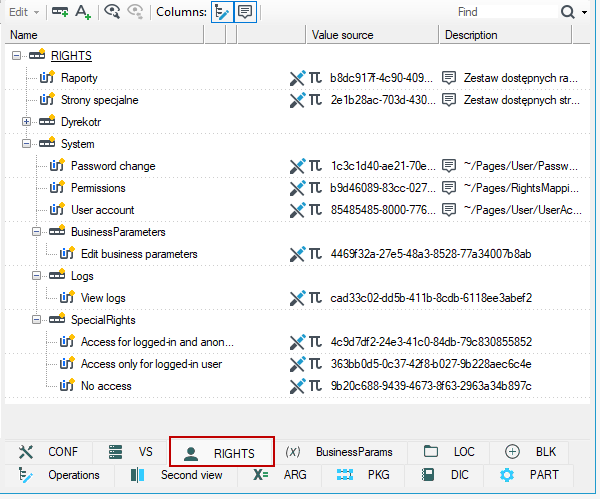
Task: Click the edit tools icon in Edit business parameters row
Action: [298, 254]
